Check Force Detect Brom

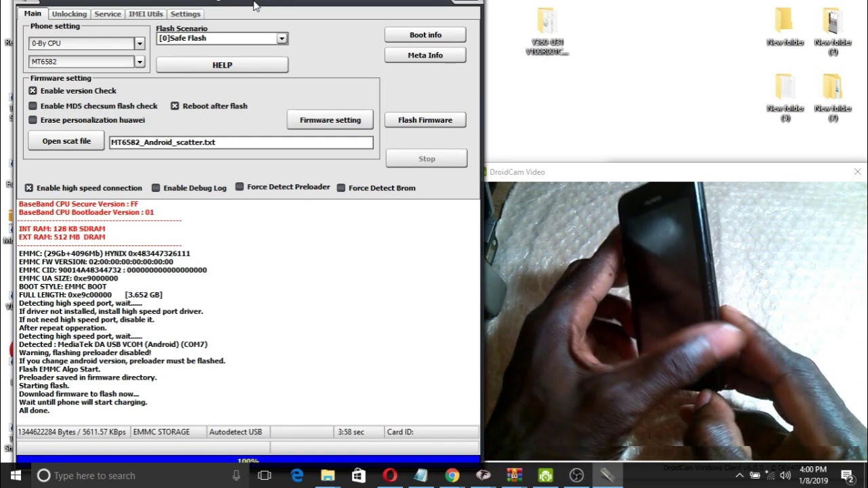[341, 188]
